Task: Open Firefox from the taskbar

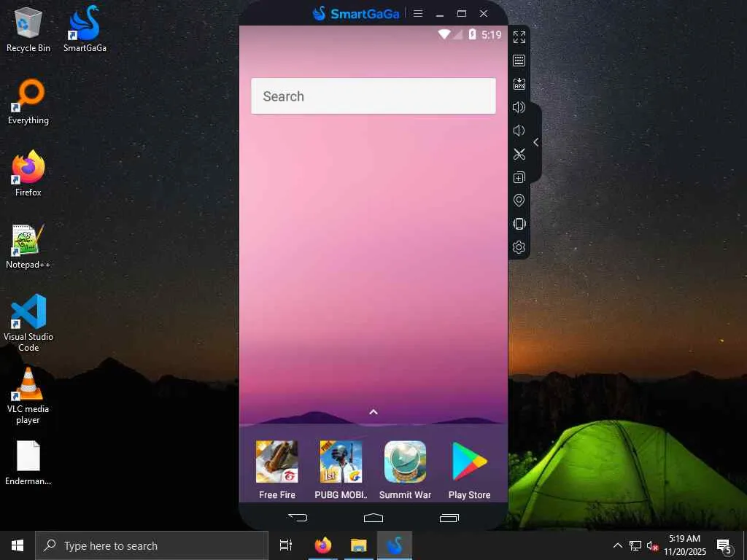Action: (322, 545)
